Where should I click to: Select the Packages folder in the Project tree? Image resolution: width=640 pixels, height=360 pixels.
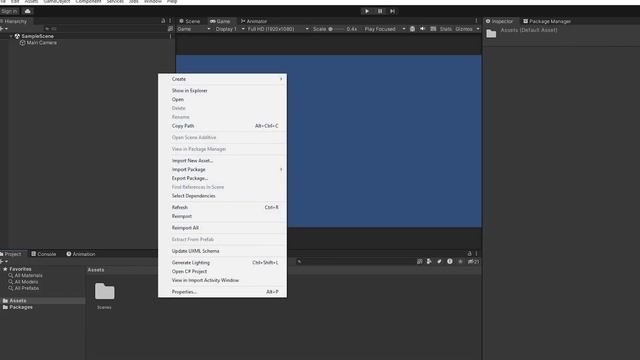[18, 307]
